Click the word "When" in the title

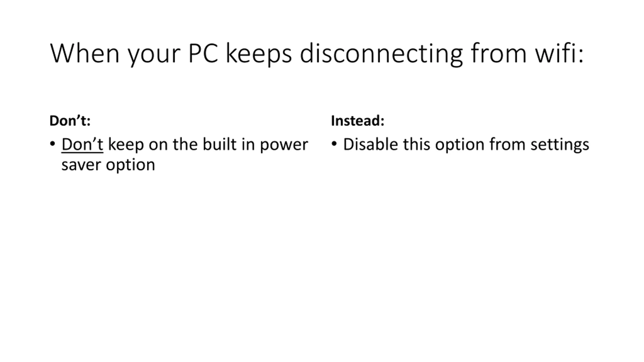[x=85, y=53]
